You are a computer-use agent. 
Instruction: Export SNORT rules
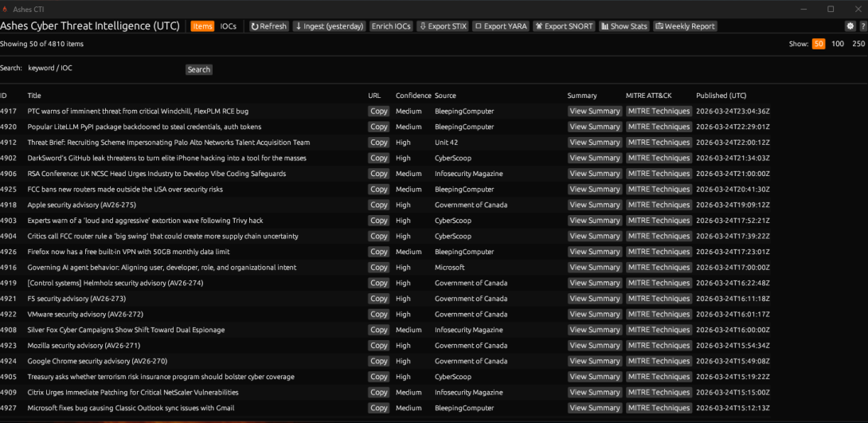point(564,26)
